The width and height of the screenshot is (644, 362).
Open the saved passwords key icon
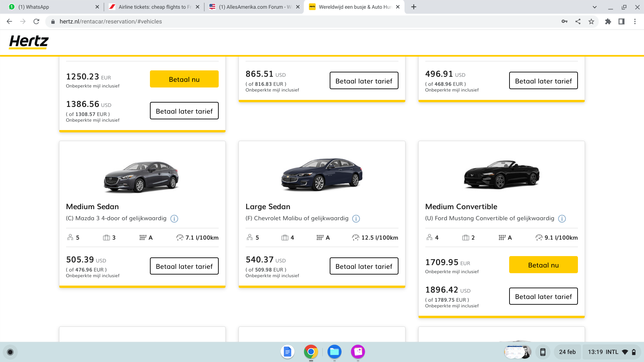tap(565, 21)
